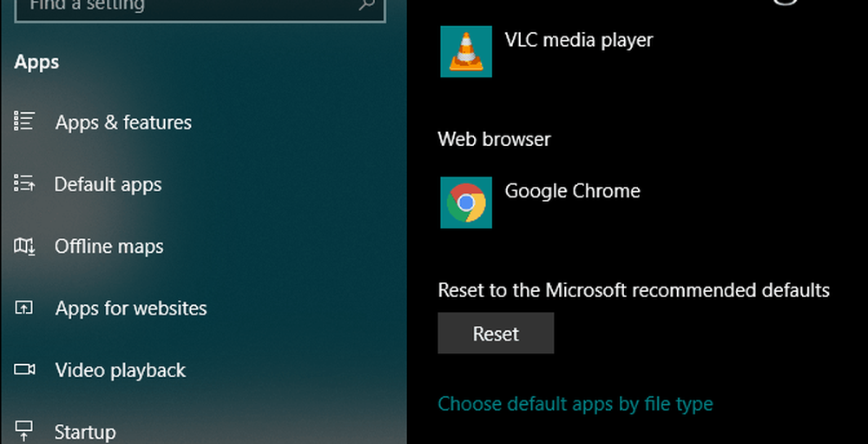Click the Video playback camera icon
This screenshot has width=868, height=444.
pos(24,369)
